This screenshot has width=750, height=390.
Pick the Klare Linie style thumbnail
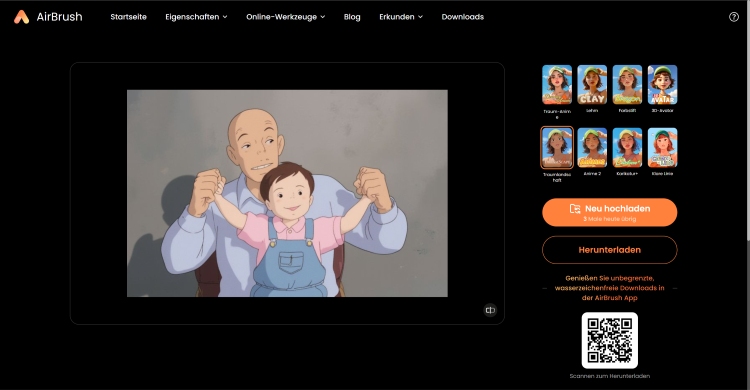662,148
